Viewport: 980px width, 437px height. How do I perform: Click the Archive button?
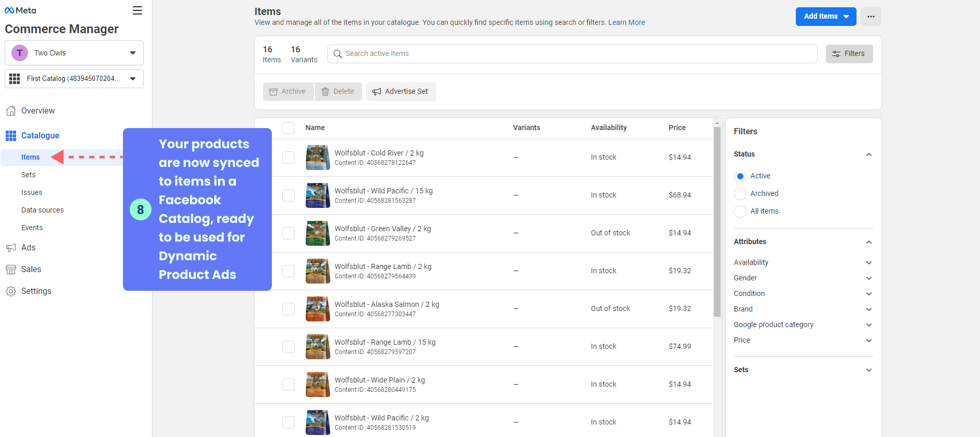coord(288,92)
